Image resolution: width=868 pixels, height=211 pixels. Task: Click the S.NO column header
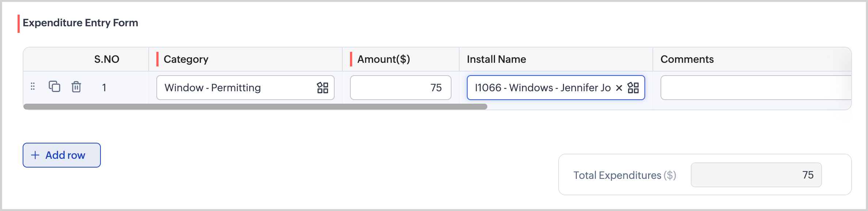107,59
